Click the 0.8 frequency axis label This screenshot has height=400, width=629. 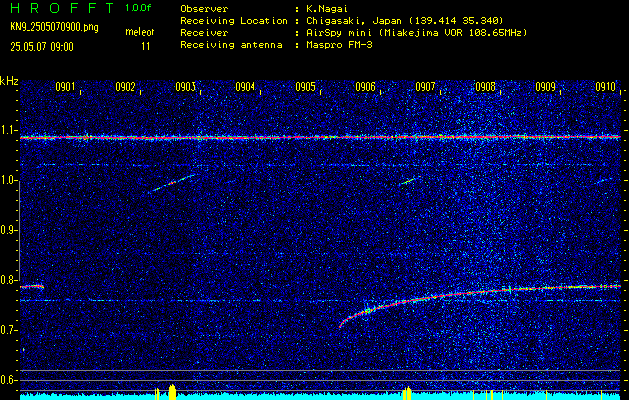[8, 280]
